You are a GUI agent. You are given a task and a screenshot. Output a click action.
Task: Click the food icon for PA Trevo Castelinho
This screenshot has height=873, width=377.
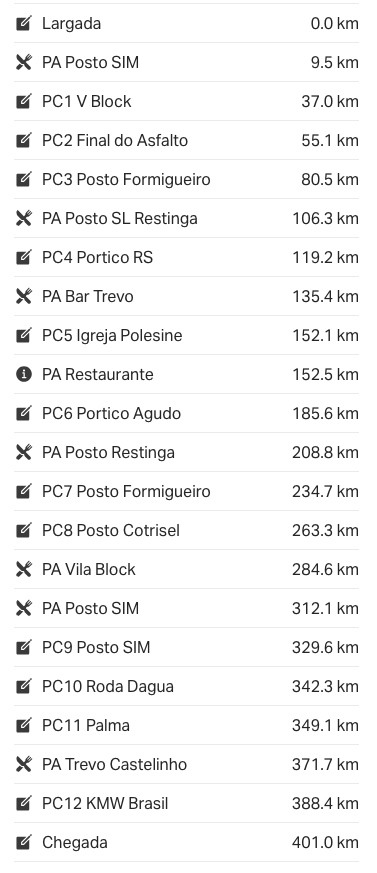pyautogui.click(x=23, y=764)
